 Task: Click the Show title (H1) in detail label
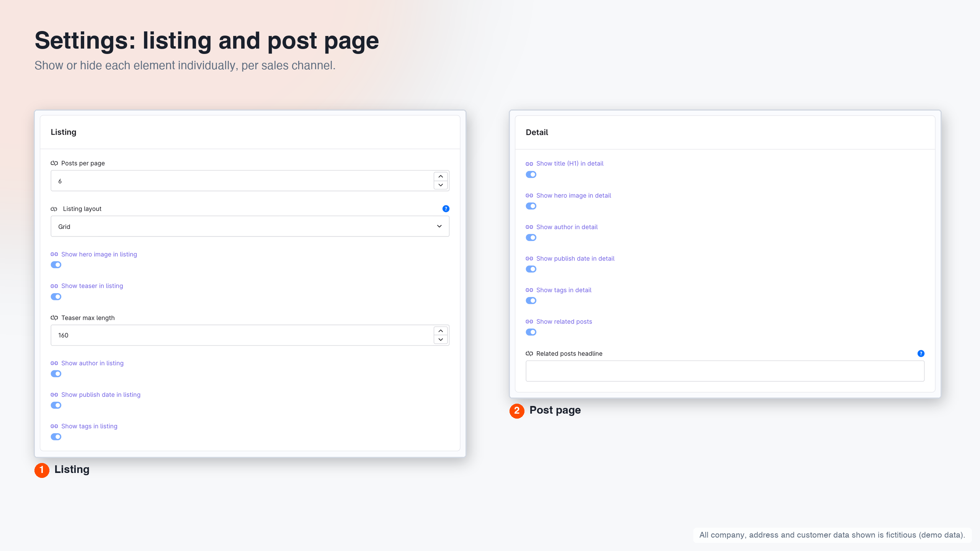pyautogui.click(x=570, y=164)
